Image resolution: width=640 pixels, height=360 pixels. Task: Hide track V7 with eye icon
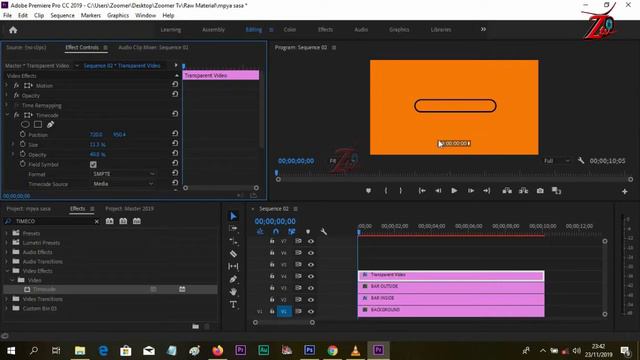coord(311,241)
